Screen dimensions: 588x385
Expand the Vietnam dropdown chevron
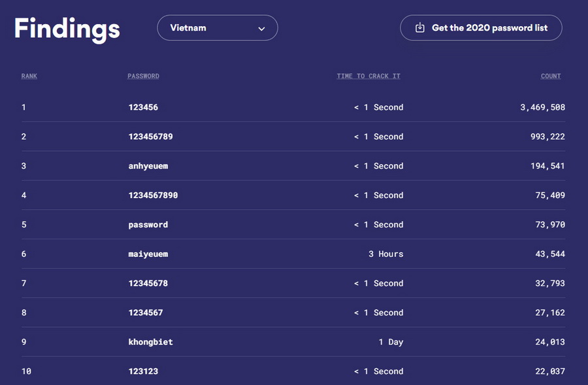(261, 29)
